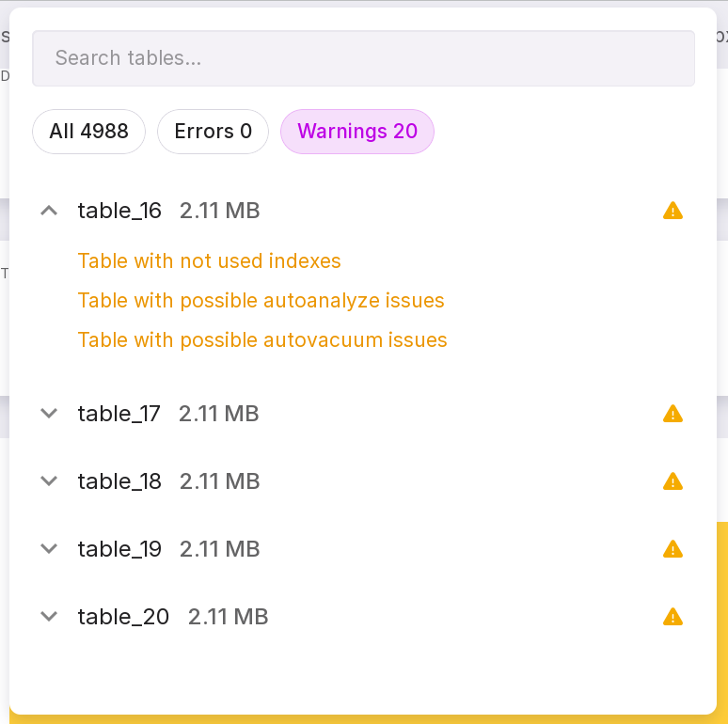Open 'Table with possible autoanalyze issues' warning
Image resolution: width=728 pixels, height=724 pixels.
coord(261,301)
